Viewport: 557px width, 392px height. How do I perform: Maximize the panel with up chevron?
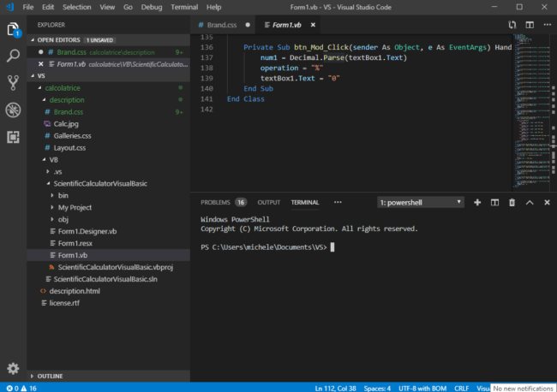(x=530, y=202)
